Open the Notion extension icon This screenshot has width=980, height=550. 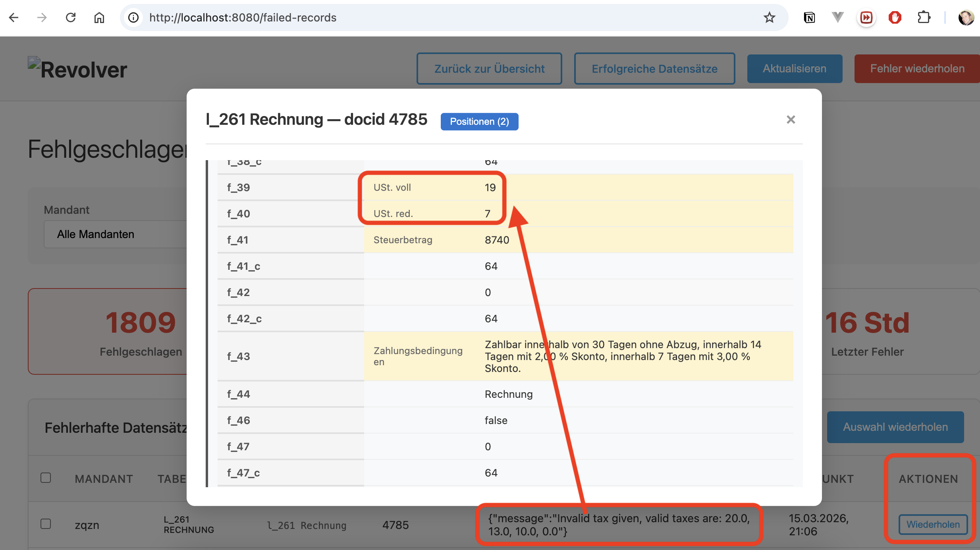809,17
